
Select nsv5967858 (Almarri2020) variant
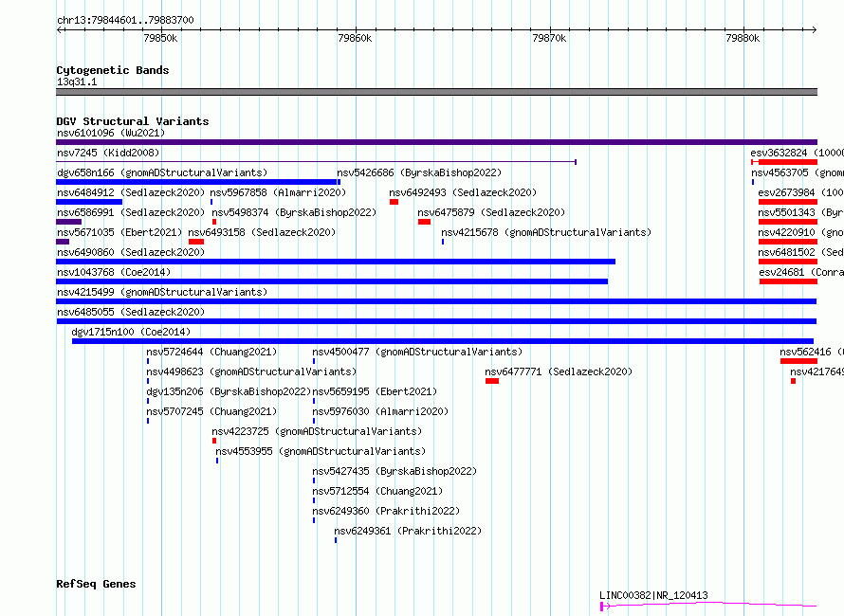(x=278, y=192)
